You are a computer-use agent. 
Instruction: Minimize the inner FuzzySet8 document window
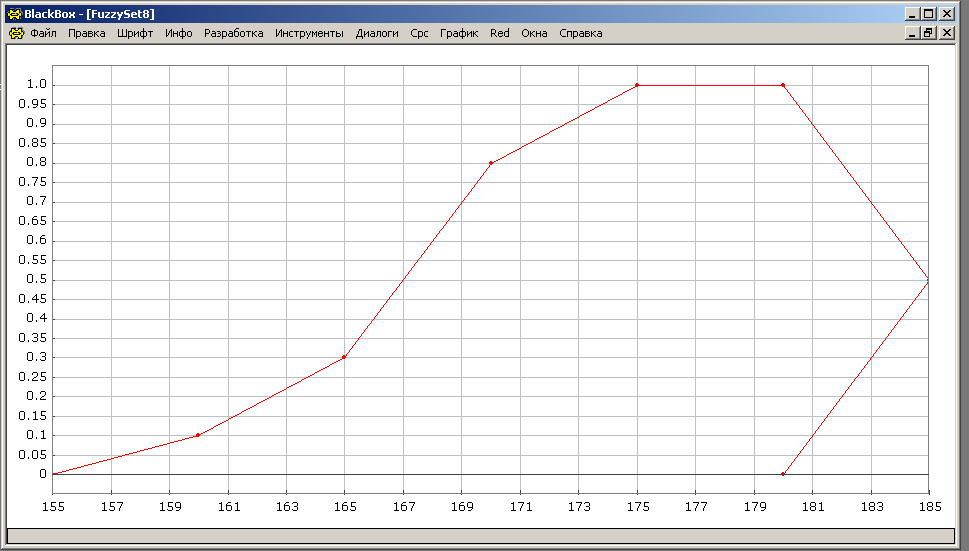coord(912,33)
